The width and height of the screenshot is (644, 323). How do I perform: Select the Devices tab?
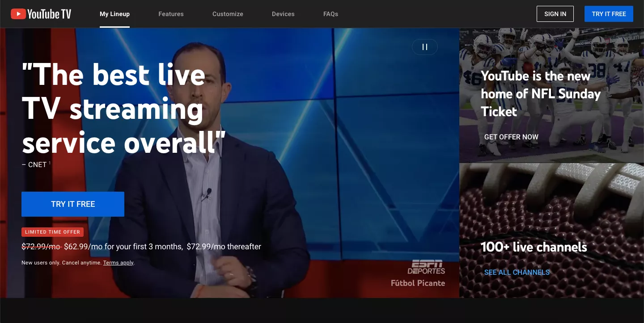click(x=283, y=14)
